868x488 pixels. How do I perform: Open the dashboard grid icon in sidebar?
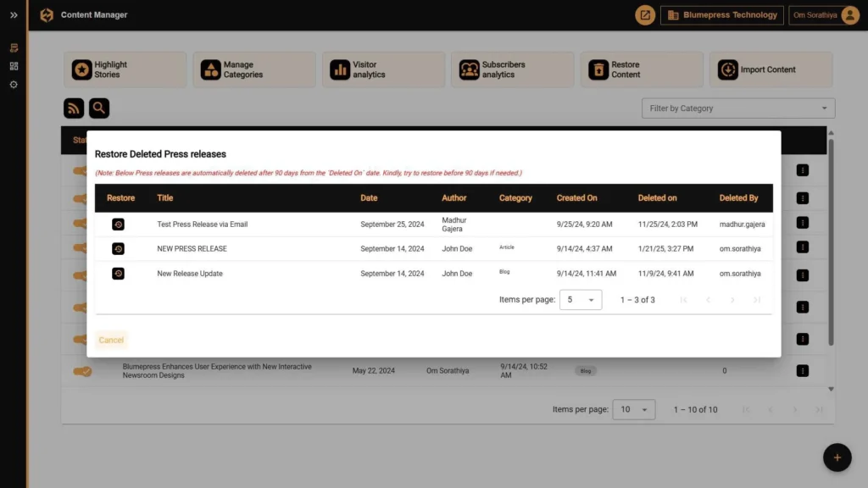point(12,66)
